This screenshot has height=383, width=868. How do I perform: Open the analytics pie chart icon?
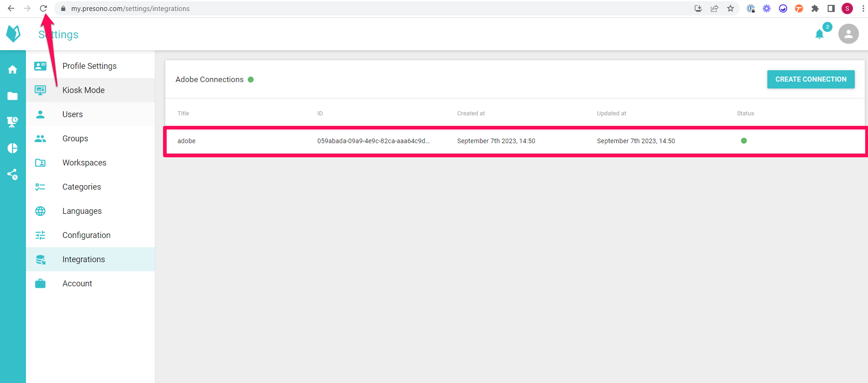pyautogui.click(x=13, y=148)
